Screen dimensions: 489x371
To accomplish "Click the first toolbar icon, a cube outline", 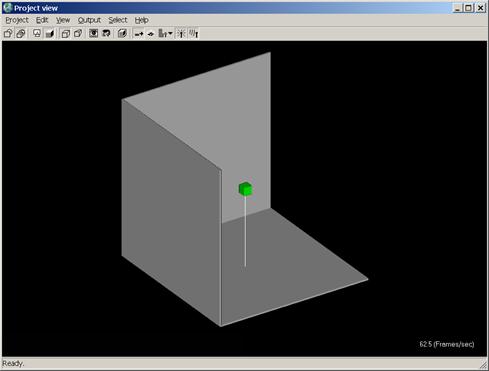I will click(x=8, y=33).
